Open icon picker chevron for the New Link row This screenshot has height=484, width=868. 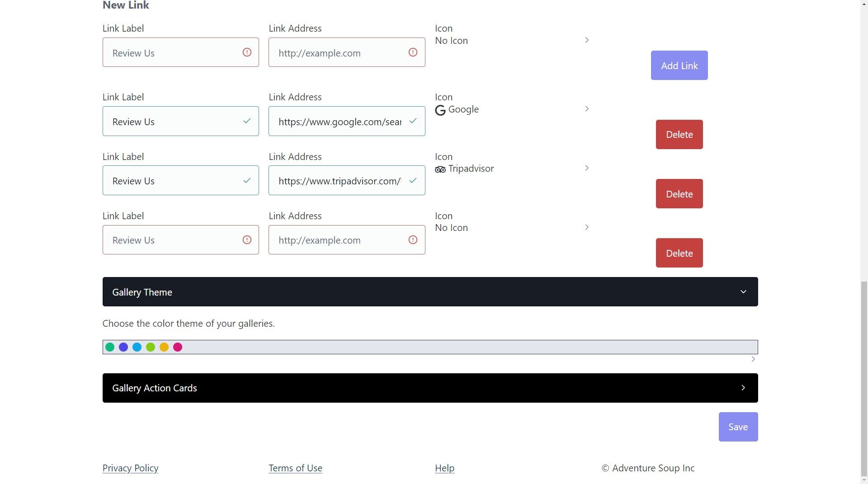tap(587, 40)
